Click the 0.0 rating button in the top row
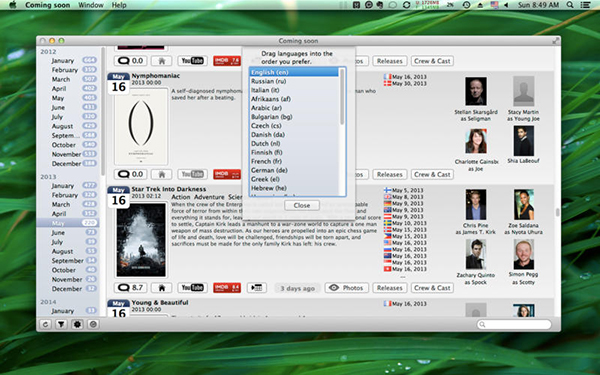600x375 pixels. click(130, 61)
